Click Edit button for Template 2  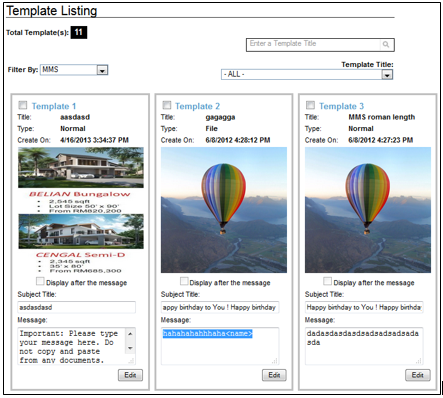pyautogui.click(x=274, y=375)
